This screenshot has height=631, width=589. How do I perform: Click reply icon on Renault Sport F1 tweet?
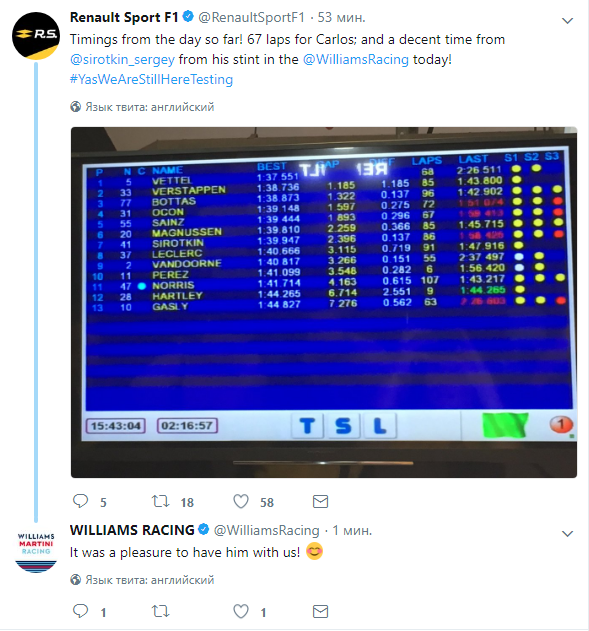click(x=80, y=501)
